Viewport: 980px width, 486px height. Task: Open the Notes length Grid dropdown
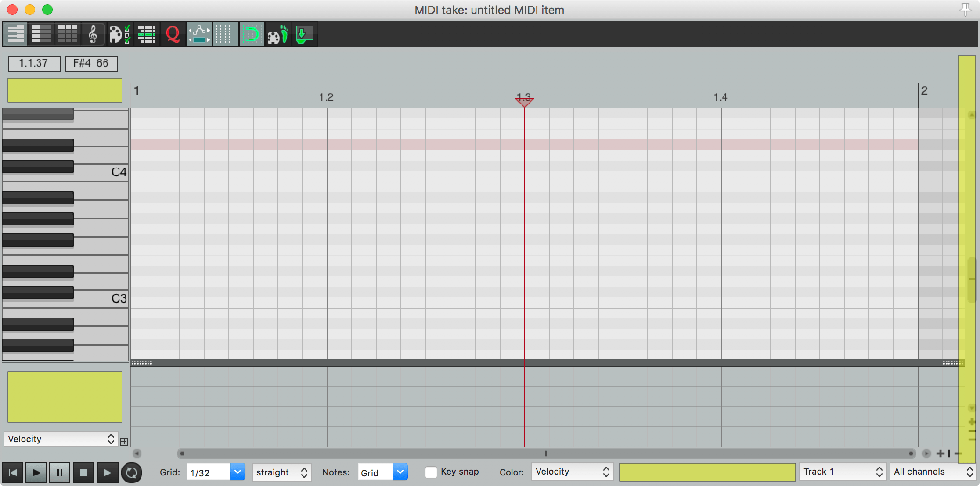click(400, 472)
